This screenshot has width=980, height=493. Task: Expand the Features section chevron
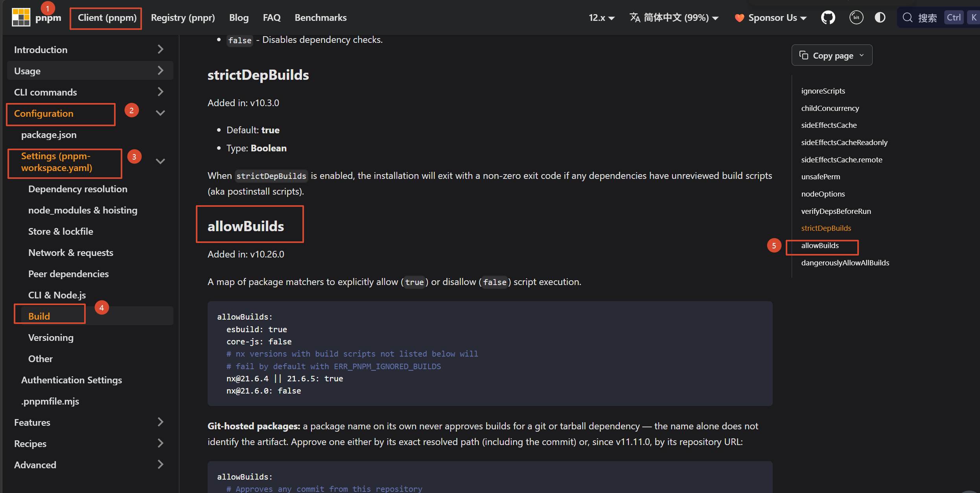[x=160, y=422]
